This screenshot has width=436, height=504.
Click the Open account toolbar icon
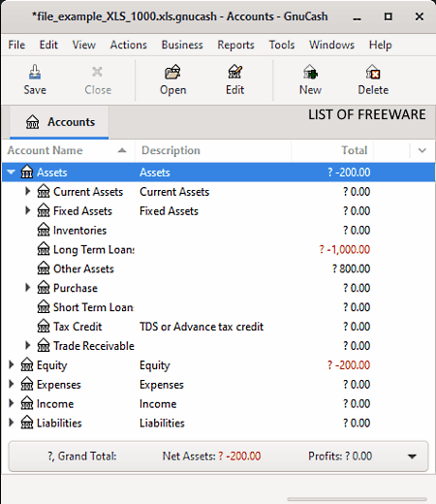(172, 72)
